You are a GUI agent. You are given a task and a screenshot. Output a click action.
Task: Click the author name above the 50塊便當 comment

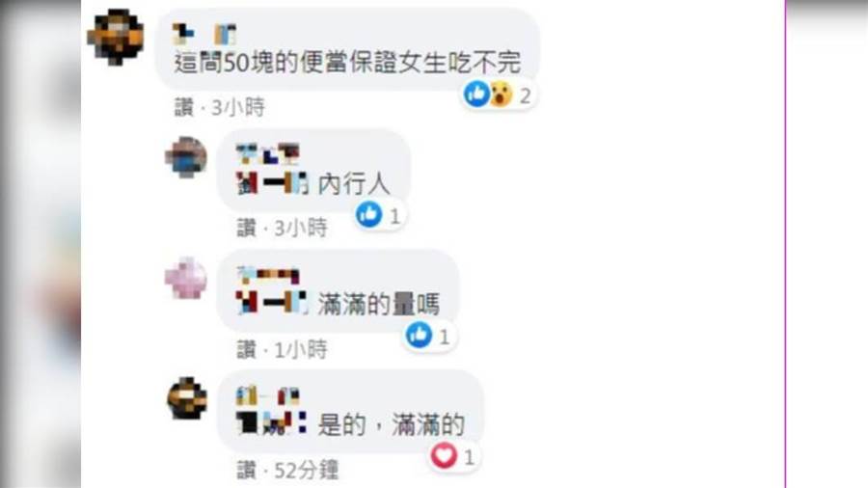[x=204, y=35]
